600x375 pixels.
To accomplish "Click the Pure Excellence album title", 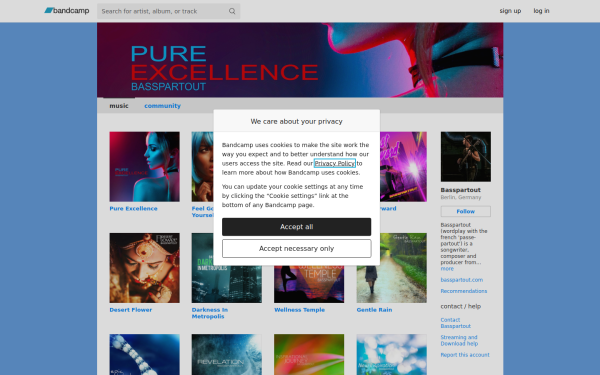I will pyautogui.click(x=133, y=209).
